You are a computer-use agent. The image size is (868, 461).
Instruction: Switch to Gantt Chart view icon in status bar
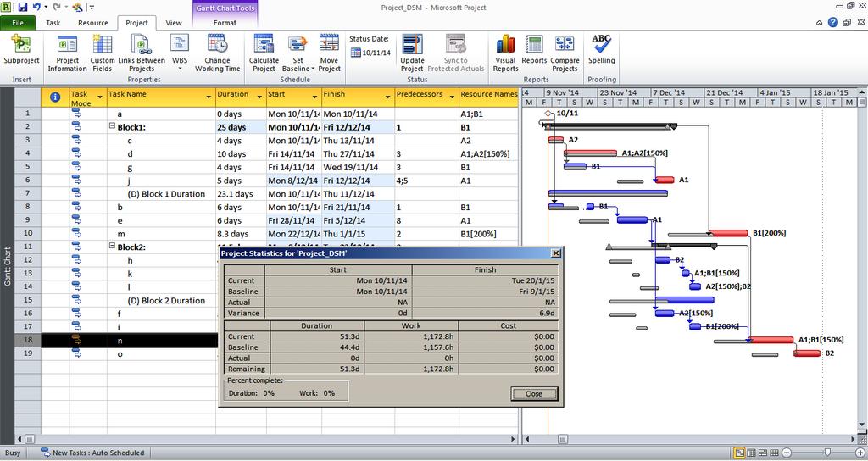pyautogui.click(x=739, y=453)
